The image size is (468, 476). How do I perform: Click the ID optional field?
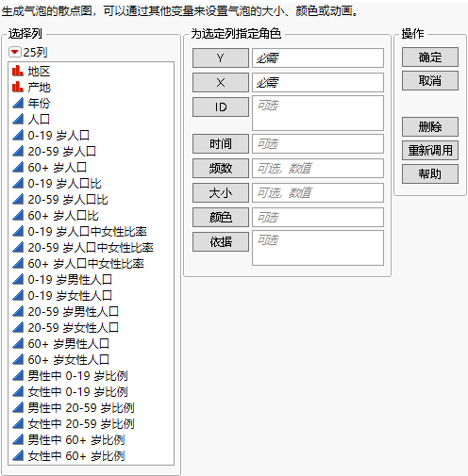coord(318,113)
